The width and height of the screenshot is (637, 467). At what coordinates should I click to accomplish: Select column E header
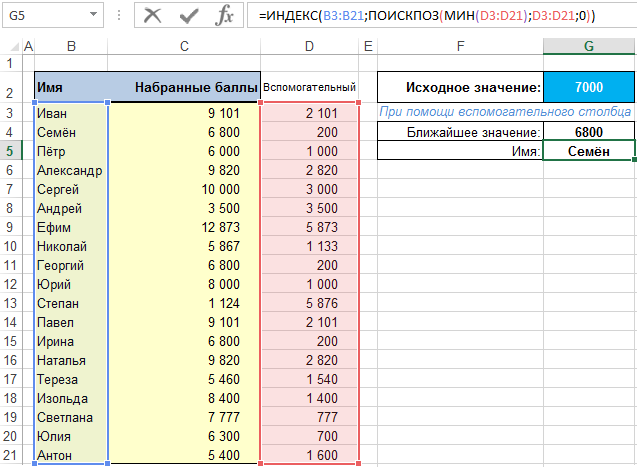pyautogui.click(x=368, y=46)
